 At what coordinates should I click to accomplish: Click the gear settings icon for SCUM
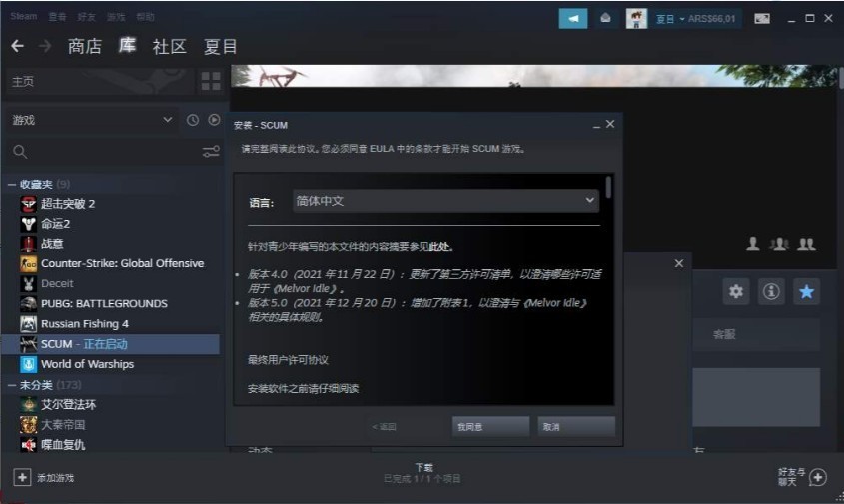736,291
